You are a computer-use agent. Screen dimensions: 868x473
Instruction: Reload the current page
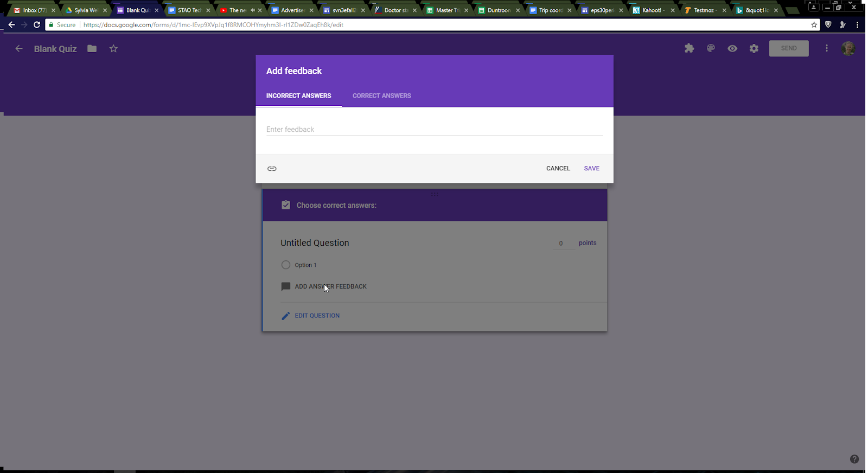tap(37, 25)
